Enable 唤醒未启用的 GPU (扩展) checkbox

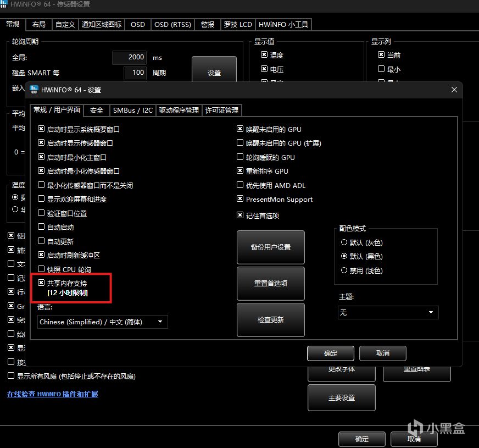pos(240,143)
